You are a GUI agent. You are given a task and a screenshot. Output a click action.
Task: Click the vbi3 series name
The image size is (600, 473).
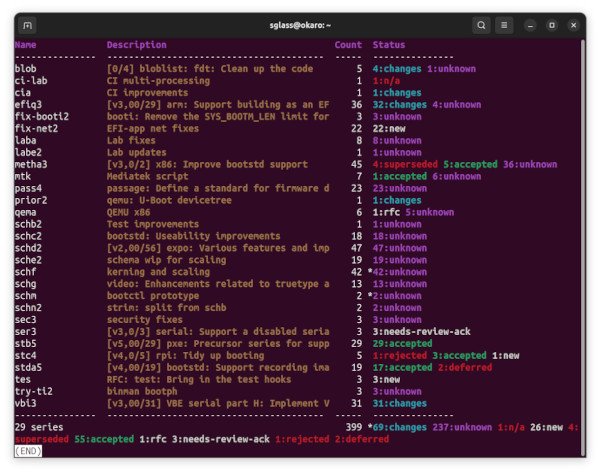(26, 403)
